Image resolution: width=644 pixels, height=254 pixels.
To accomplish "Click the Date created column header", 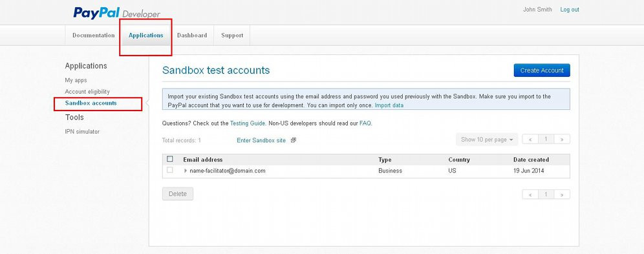I will point(531,160).
